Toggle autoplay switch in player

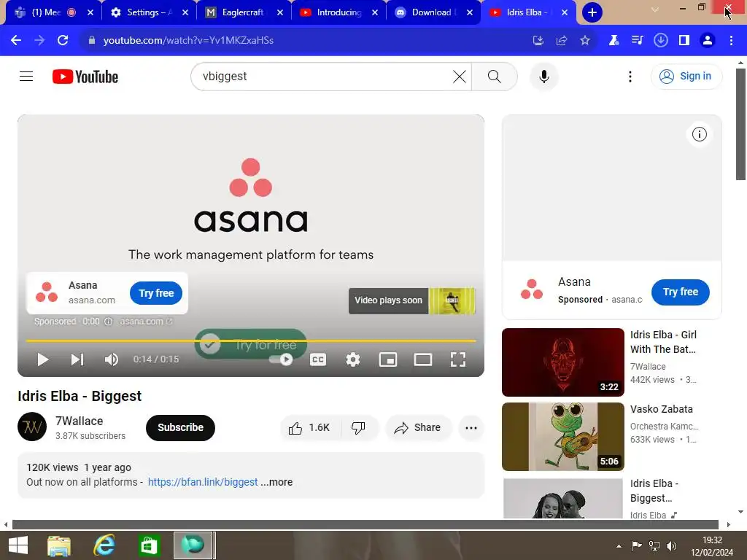point(282,359)
